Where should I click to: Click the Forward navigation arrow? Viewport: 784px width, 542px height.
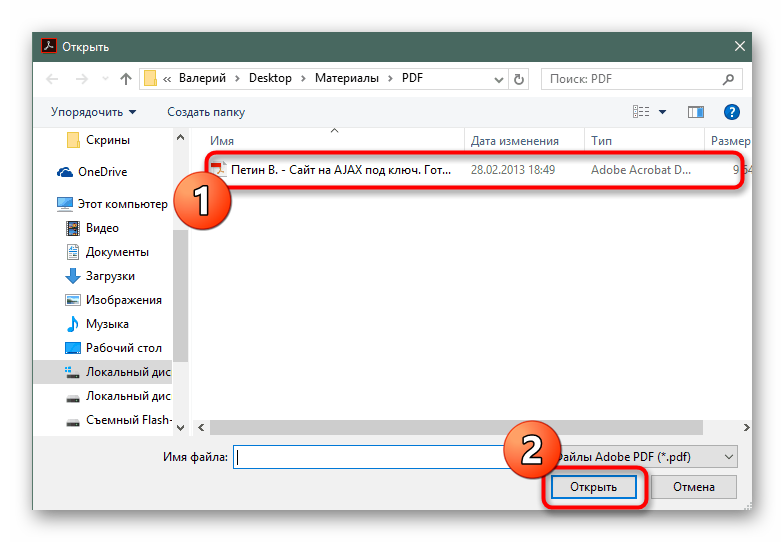pyautogui.click(x=82, y=79)
